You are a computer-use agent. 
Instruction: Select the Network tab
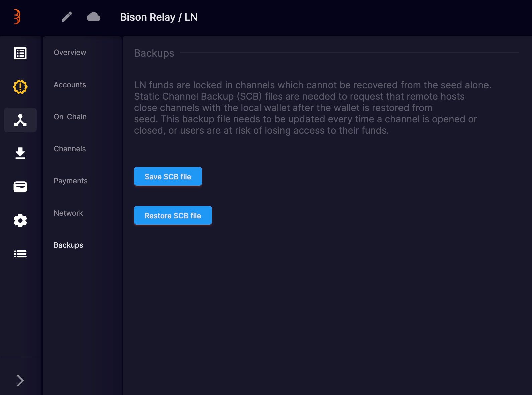click(x=68, y=213)
